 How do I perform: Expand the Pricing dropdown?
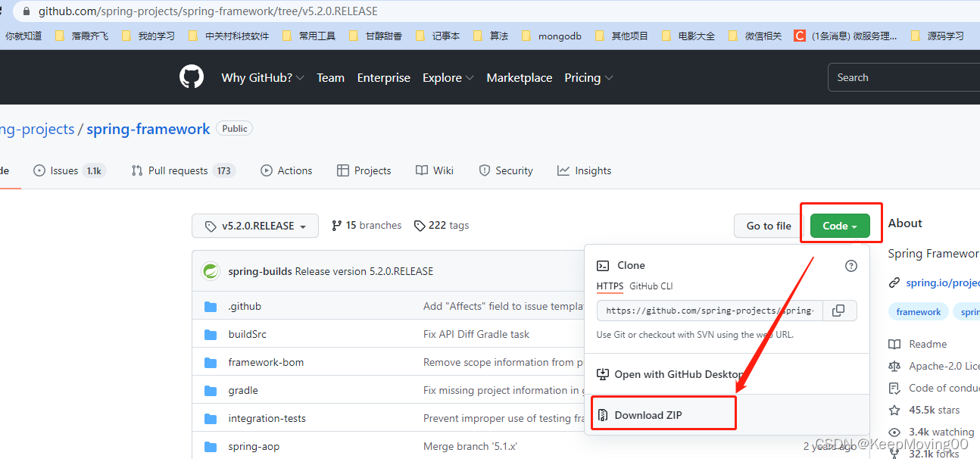[588, 77]
